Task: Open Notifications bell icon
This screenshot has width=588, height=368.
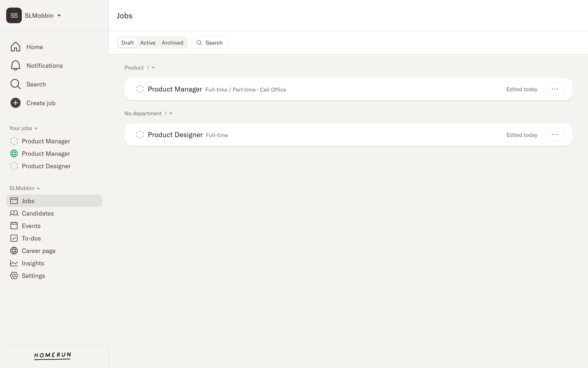Action: point(15,66)
